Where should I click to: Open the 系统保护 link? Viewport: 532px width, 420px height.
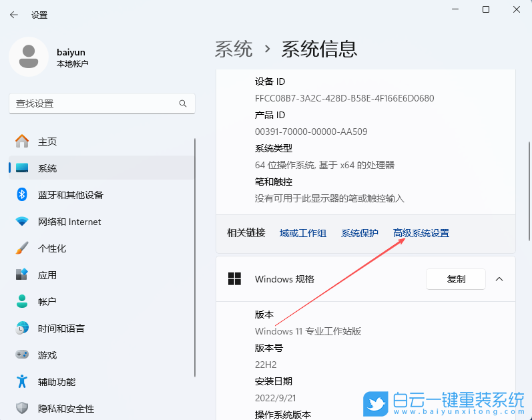pyautogui.click(x=359, y=233)
